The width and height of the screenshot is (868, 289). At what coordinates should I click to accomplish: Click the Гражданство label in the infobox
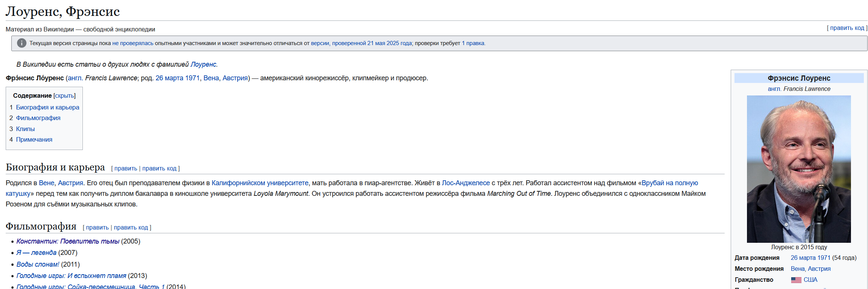754,280
